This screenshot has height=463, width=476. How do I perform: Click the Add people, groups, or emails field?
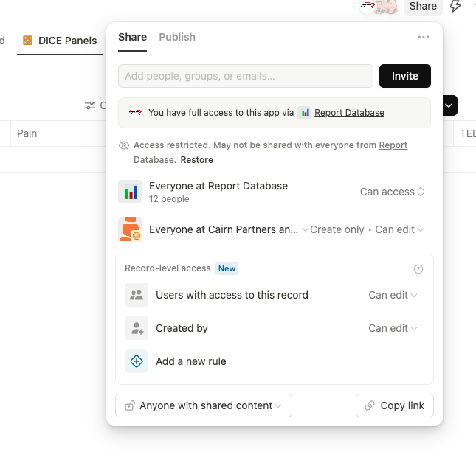coord(246,76)
